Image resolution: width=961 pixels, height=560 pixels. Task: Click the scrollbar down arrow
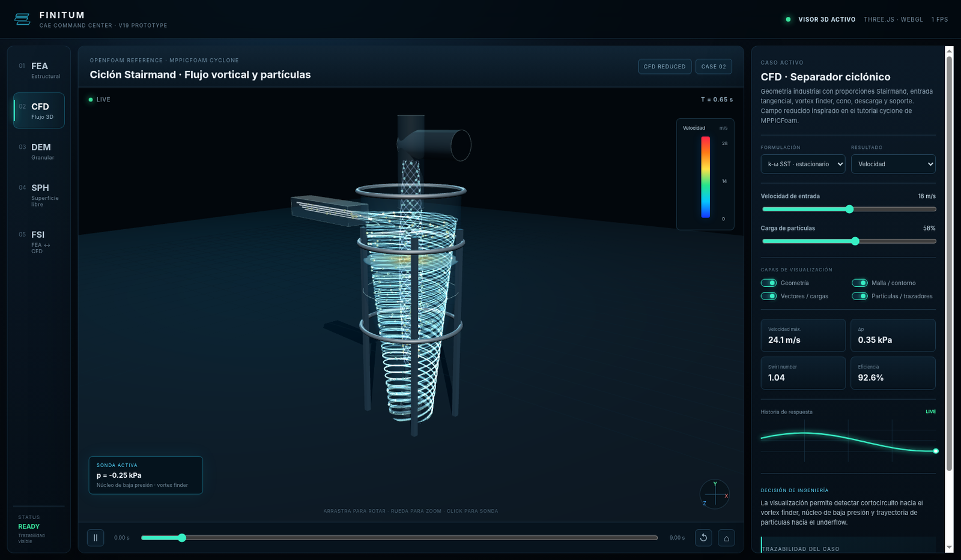(x=949, y=547)
